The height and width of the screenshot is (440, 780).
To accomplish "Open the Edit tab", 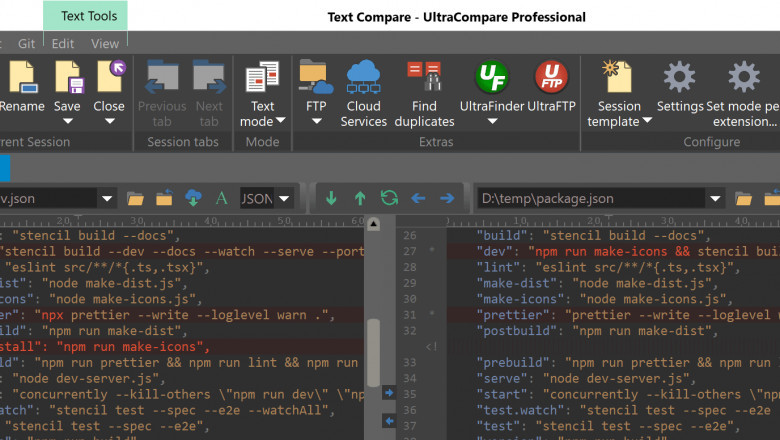I will 63,44.
